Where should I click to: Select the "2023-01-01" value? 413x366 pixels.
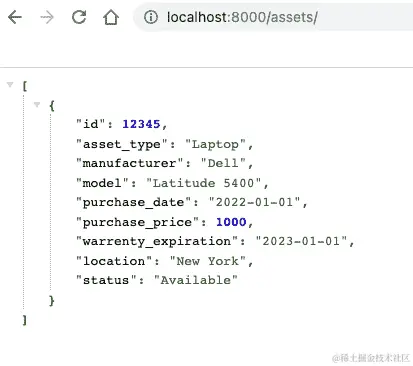pos(301,241)
